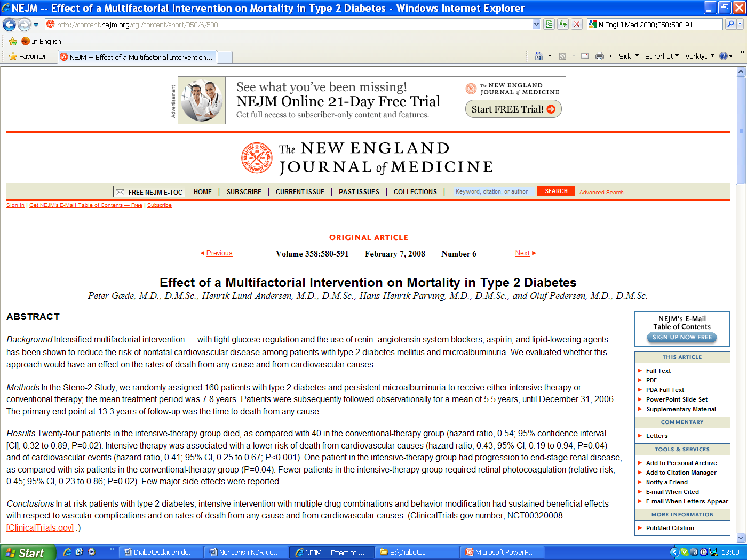Click the Internet Explorer quick launch icon
This screenshot has width=747, height=560.
click(x=67, y=552)
